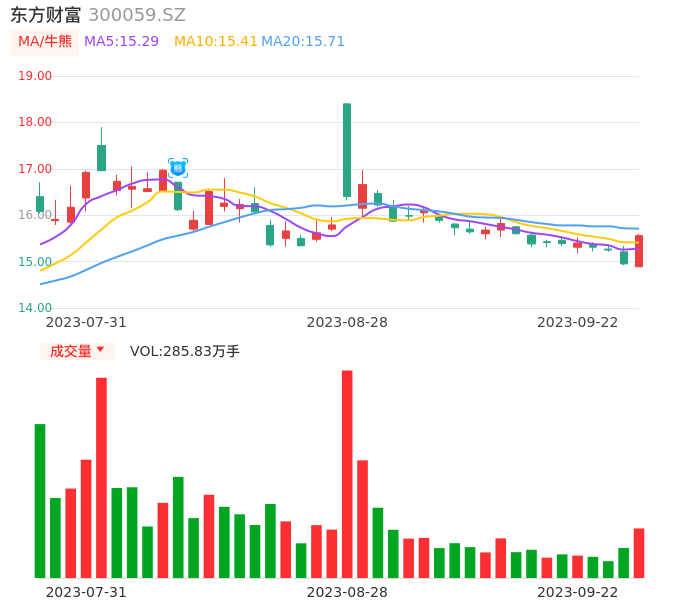
Task: Click the tall green candlestick at 2023-08-28
Action: (x=347, y=150)
